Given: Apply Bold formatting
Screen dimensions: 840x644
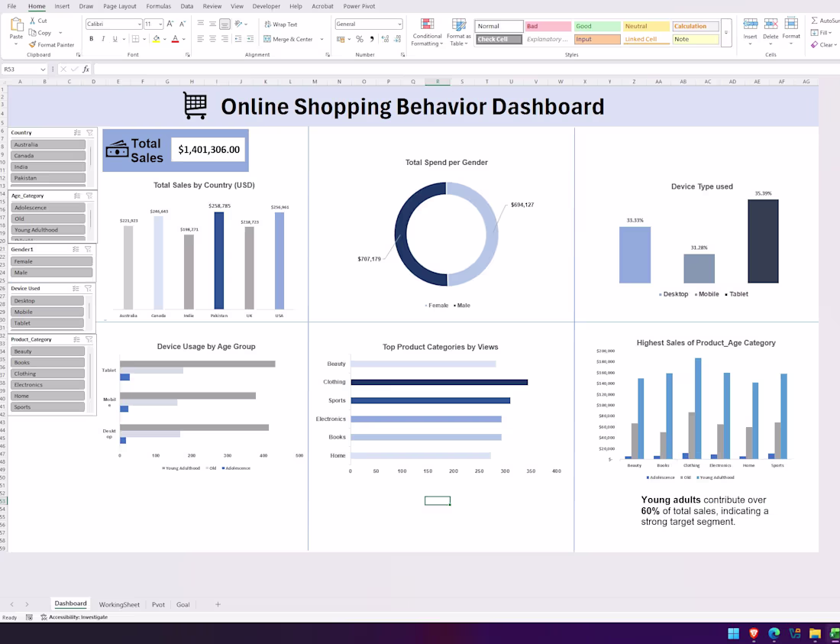Looking at the screenshot, I should click(x=91, y=38).
